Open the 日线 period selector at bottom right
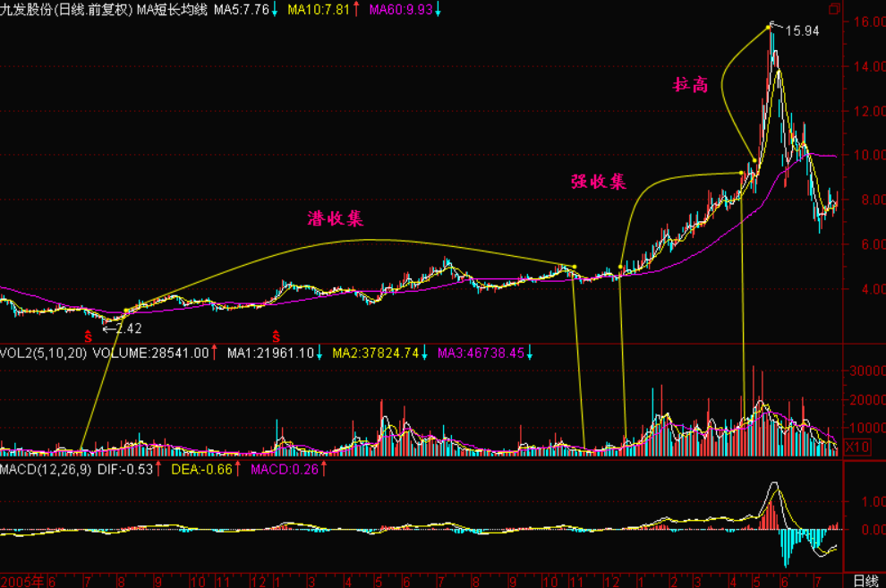 863,581
